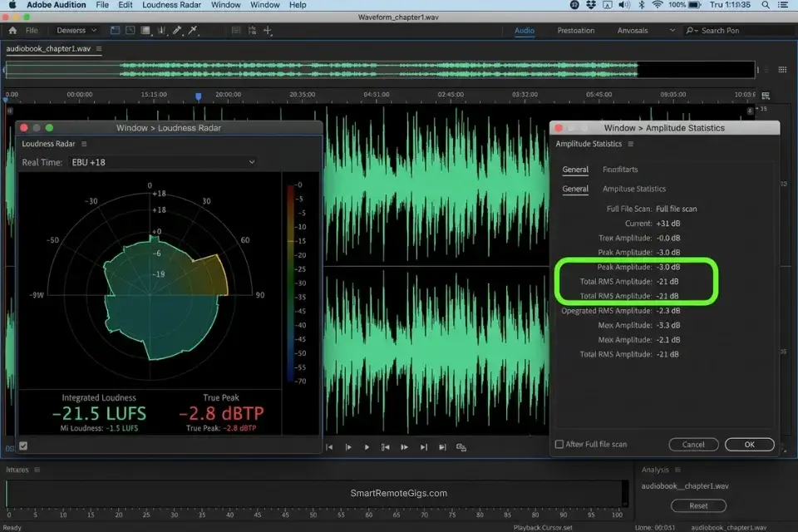
Task: Select the Fcuditarts tab in Amplitude Statistics
Action: click(620, 170)
